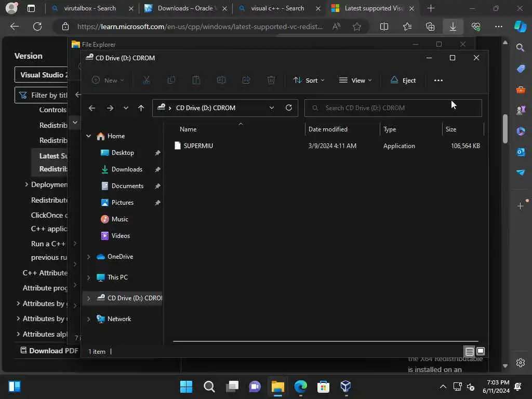532x399 pixels.
Task: Open Downloads in the navigation pane
Action: (x=127, y=169)
